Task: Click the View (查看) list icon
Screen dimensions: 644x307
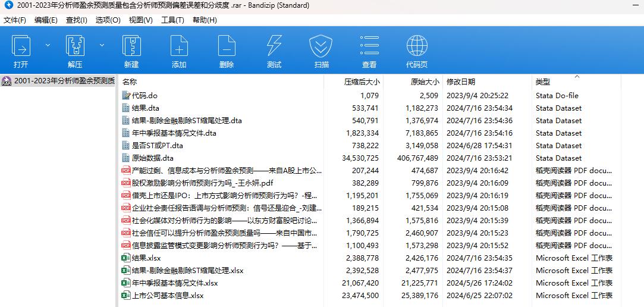Action: [x=369, y=46]
